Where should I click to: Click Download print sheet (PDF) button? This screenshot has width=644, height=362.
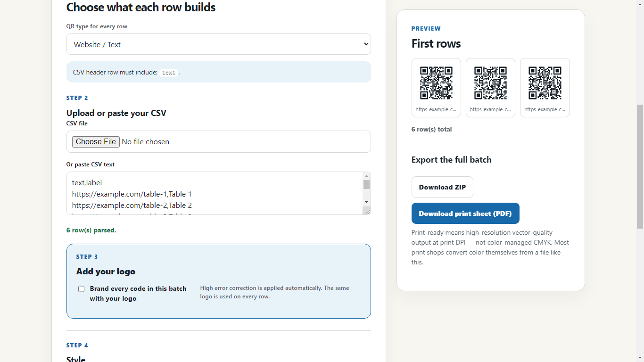click(x=465, y=214)
